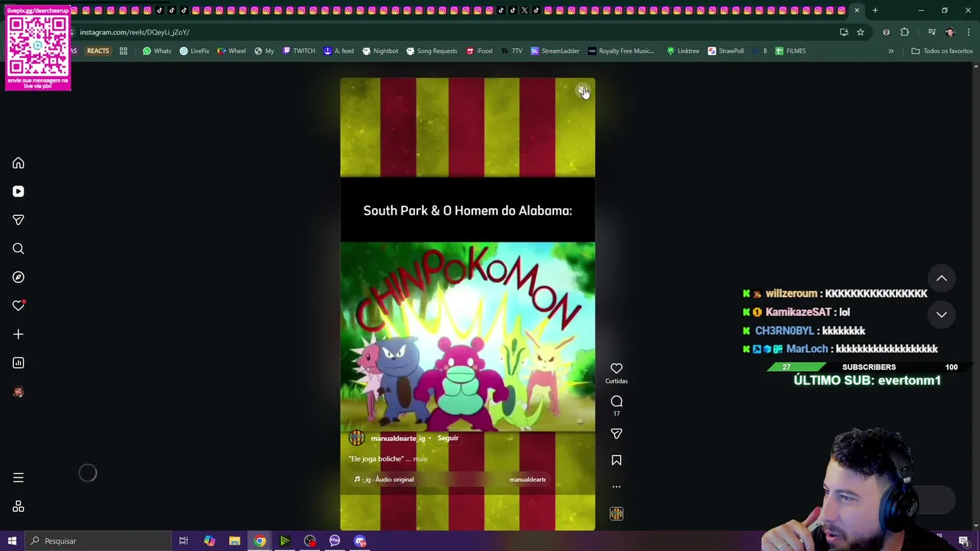Open Instagram Search from sidebar
980x551 pixels.
point(18,249)
